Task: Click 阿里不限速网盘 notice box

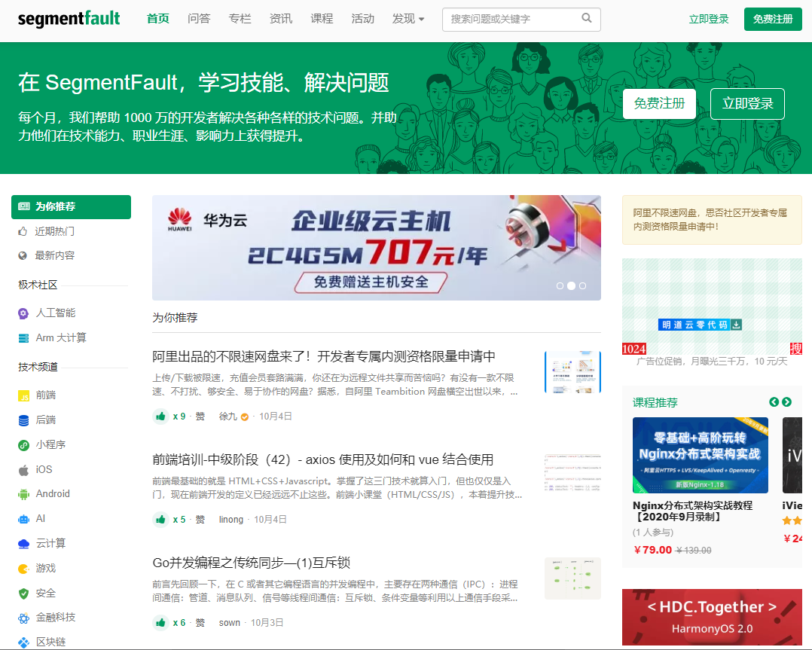Action: tap(712, 220)
